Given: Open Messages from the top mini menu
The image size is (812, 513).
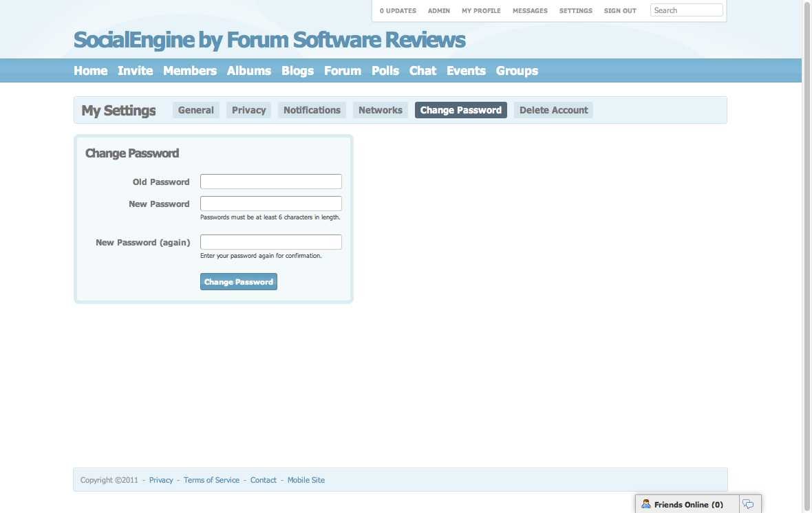Looking at the screenshot, I should coord(530,11).
